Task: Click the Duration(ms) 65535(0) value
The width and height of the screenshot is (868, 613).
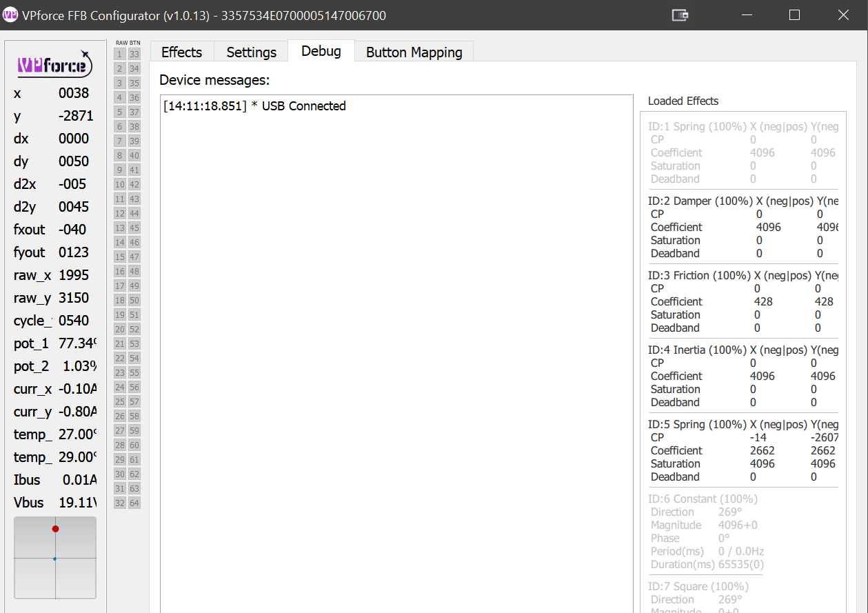Action: click(x=741, y=564)
